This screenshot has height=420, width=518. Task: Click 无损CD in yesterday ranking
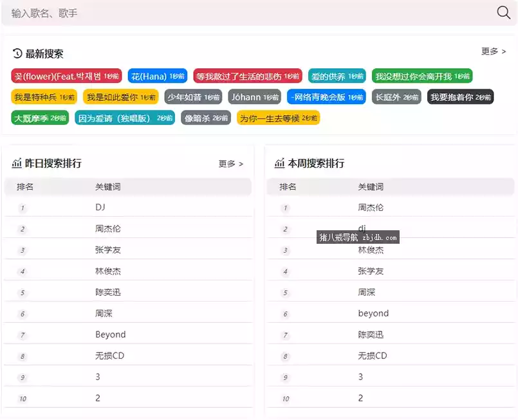tap(109, 356)
